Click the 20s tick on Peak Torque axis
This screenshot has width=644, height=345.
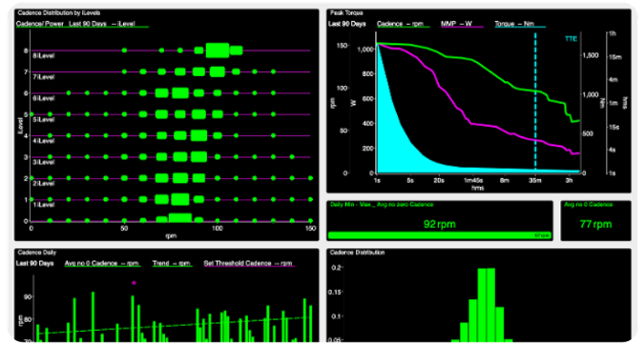[439, 180]
